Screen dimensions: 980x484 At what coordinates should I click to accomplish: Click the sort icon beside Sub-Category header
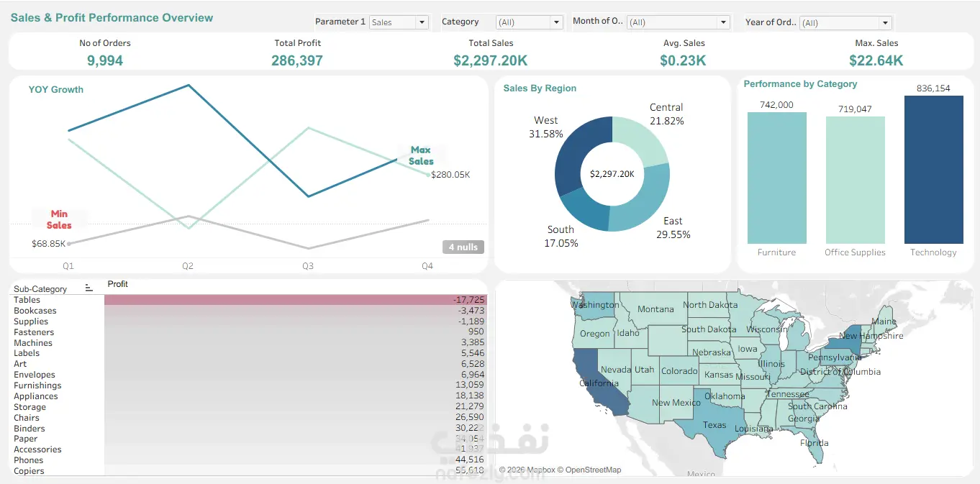pos(89,288)
